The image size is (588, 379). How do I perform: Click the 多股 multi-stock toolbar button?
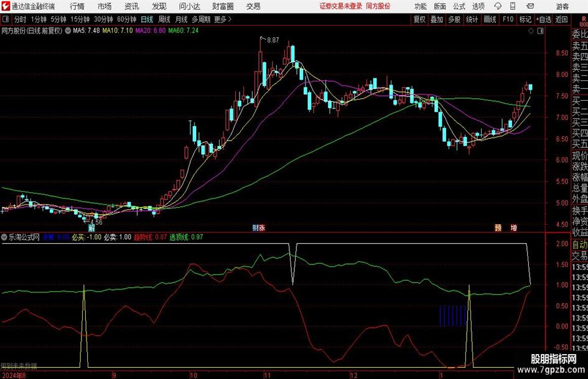click(454, 19)
